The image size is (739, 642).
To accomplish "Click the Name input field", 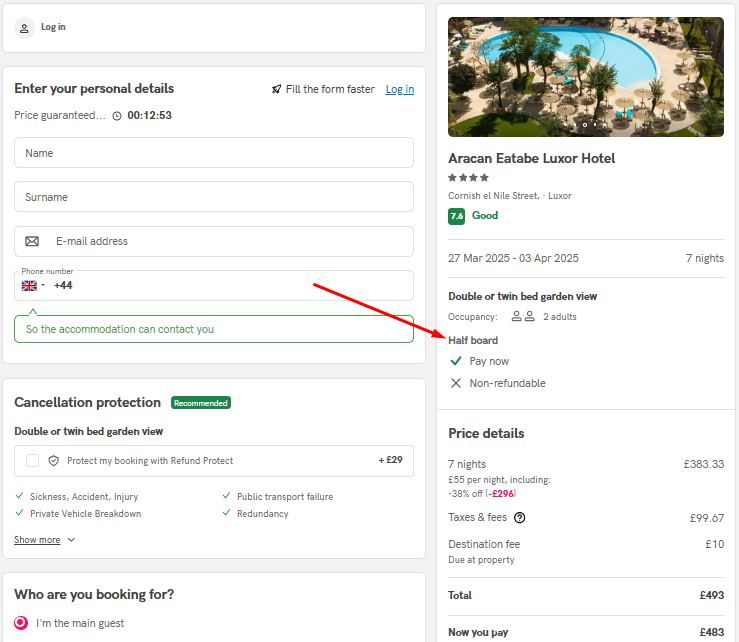I will point(214,153).
